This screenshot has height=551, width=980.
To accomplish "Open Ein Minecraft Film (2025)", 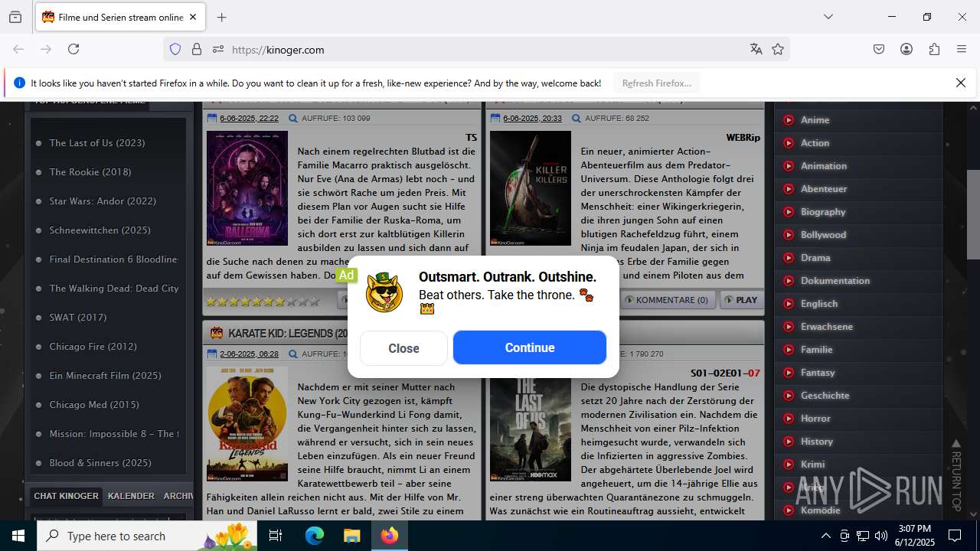I will tap(105, 375).
